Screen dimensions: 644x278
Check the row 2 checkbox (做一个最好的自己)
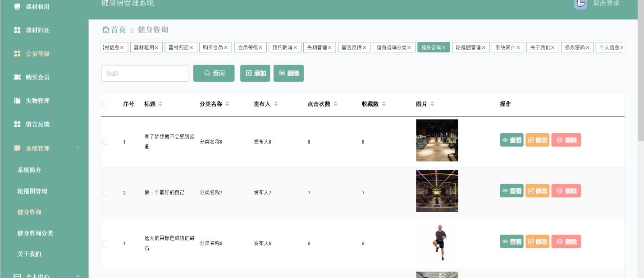[x=105, y=192]
